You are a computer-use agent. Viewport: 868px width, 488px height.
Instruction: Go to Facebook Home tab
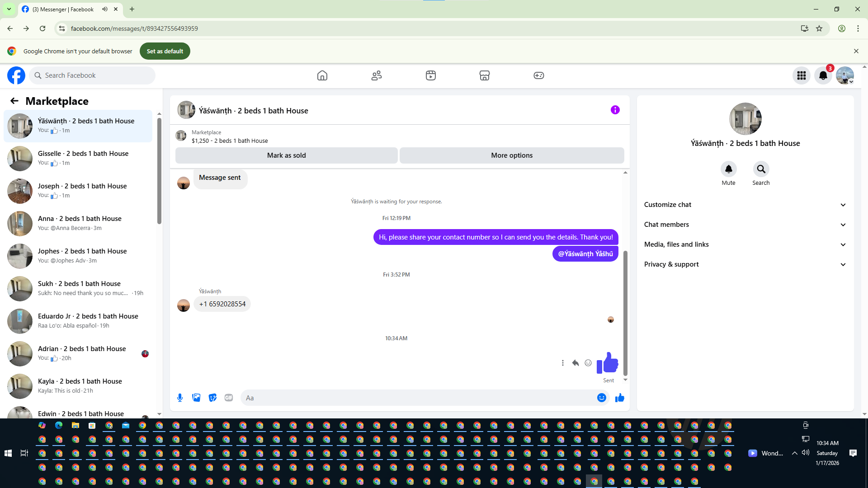tap(322, 75)
